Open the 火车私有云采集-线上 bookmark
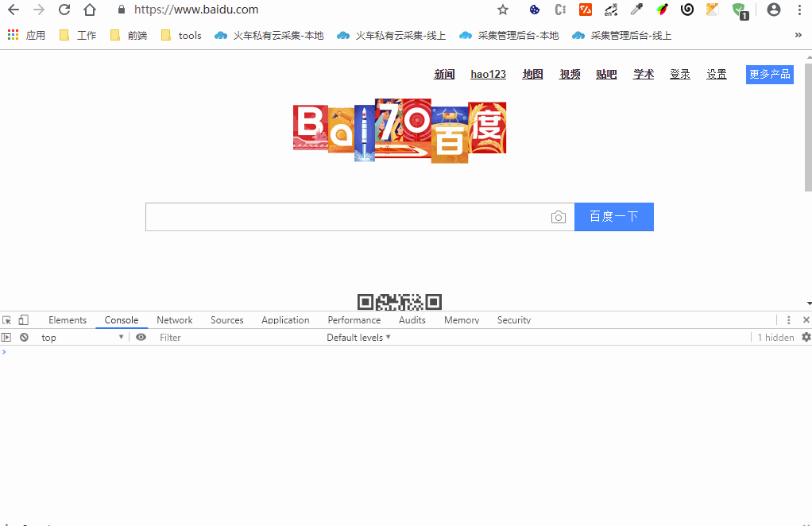Image resolution: width=812 pixels, height=526 pixels. coord(392,35)
